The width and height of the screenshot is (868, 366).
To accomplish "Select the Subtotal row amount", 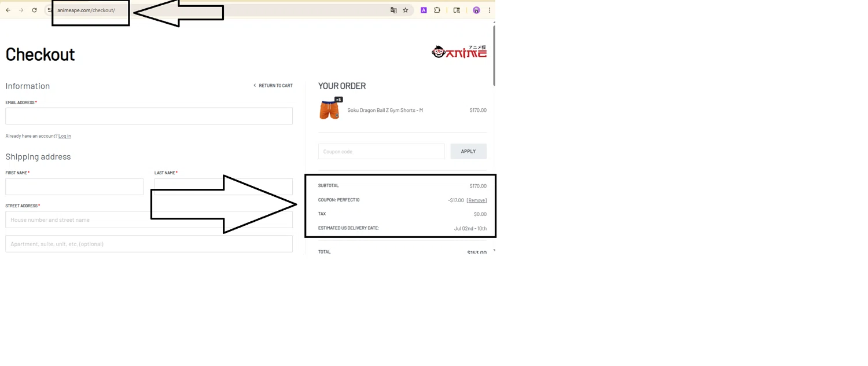I will pyautogui.click(x=478, y=186).
